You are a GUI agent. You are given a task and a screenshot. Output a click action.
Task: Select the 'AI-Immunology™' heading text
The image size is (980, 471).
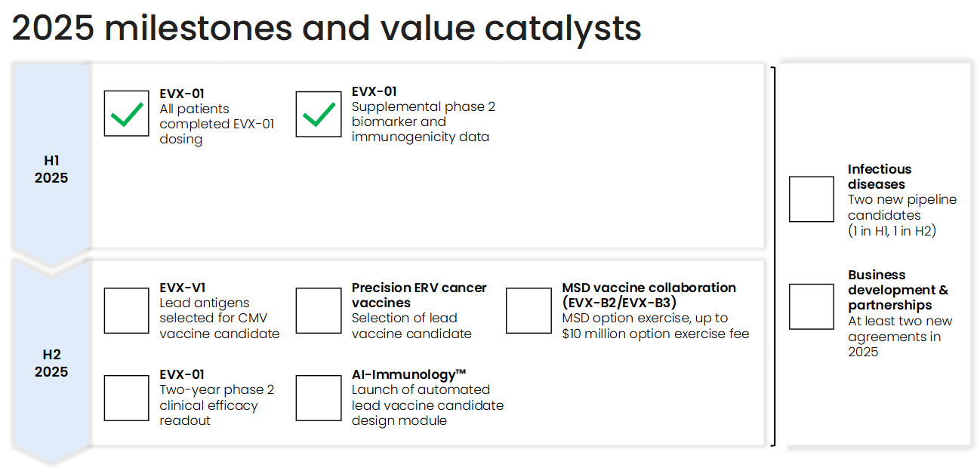tap(408, 374)
